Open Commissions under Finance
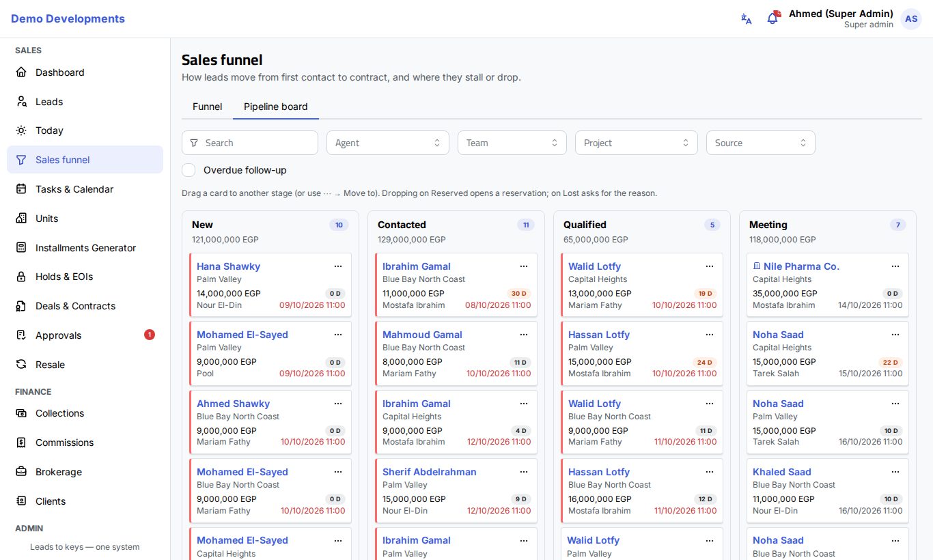Screen dimensions: 933x560 (85, 443)
